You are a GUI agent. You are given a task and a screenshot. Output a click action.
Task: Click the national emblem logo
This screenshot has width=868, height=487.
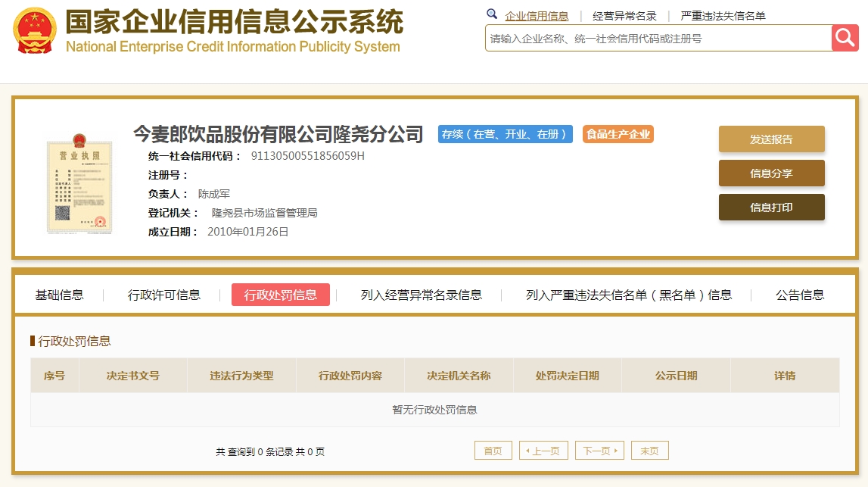click(x=35, y=30)
